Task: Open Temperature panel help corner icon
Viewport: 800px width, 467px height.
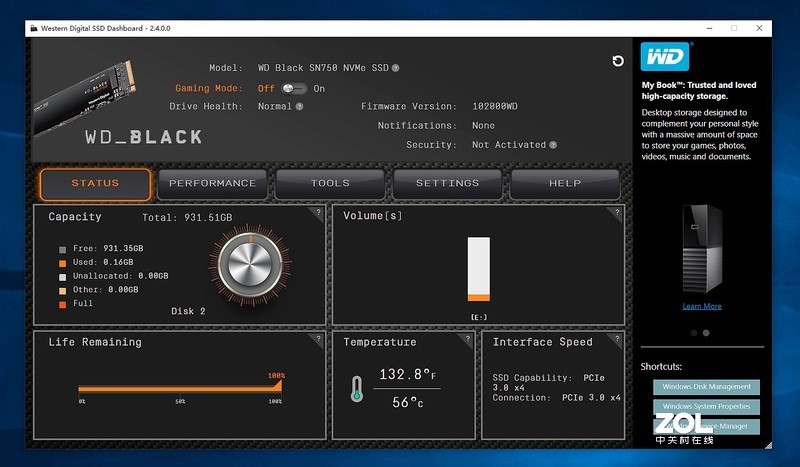Action: [x=469, y=338]
